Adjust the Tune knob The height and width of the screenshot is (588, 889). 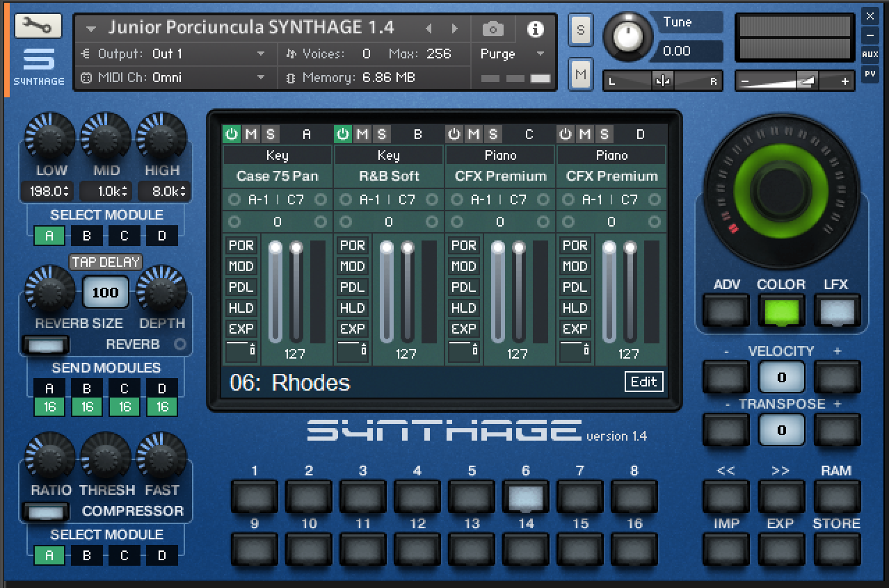pyautogui.click(x=627, y=37)
